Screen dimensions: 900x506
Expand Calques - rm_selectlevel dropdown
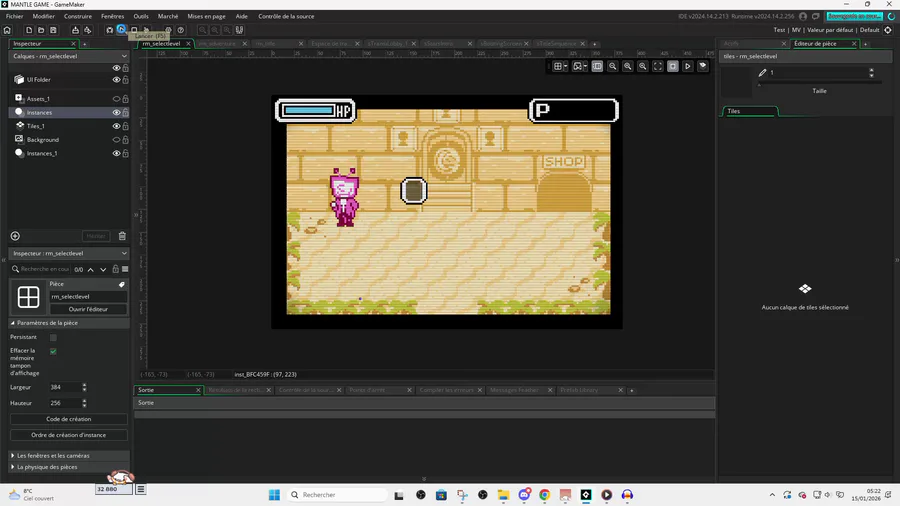124,56
